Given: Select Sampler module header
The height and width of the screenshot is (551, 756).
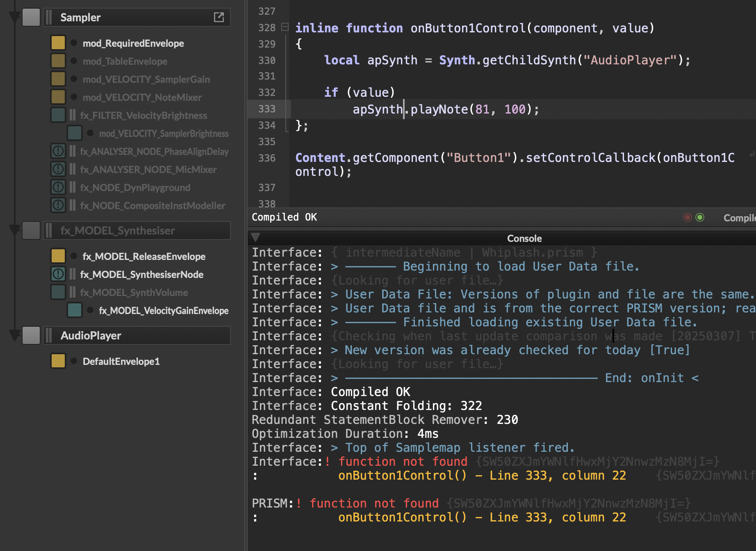Looking at the screenshot, I should click(137, 17).
